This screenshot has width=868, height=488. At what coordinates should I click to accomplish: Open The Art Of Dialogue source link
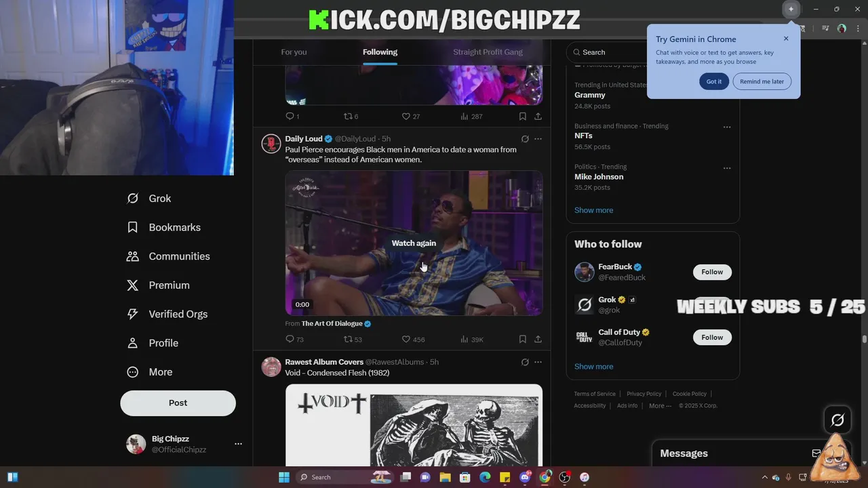pyautogui.click(x=332, y=324)
